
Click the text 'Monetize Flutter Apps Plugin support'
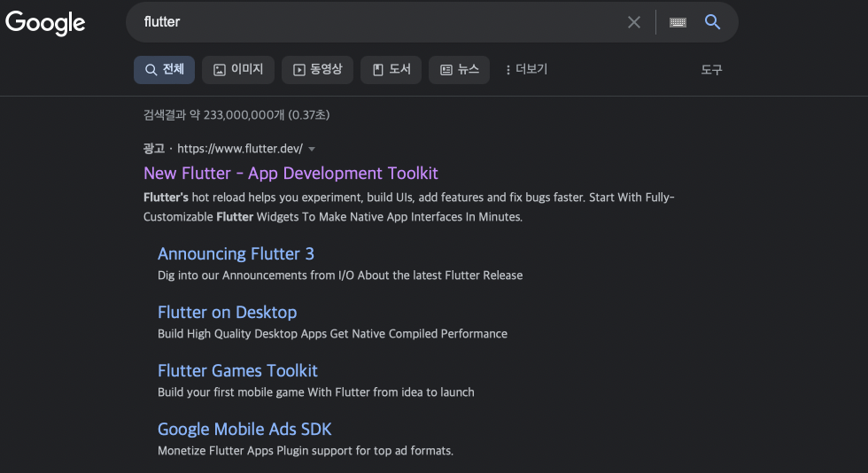click(255, 451)
